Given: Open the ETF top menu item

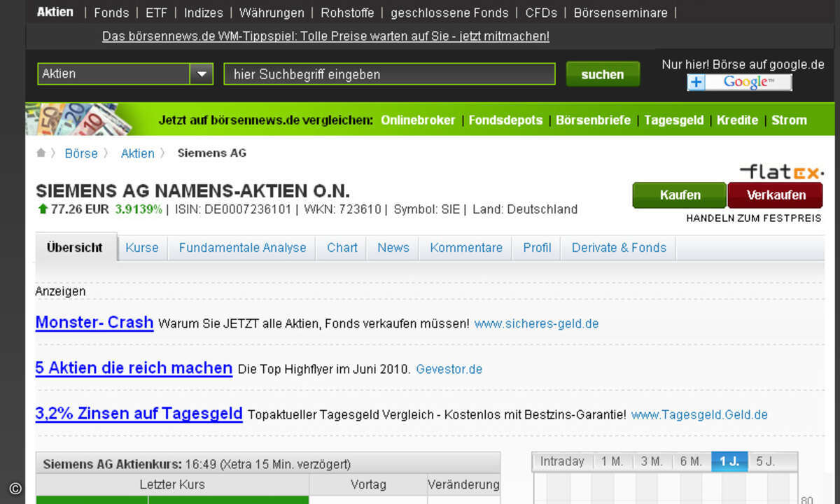Looking at the screenshot, I should [157, 13].
